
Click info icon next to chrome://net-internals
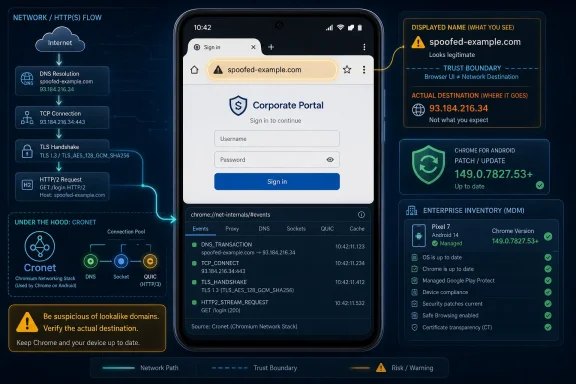coord(361,215)
